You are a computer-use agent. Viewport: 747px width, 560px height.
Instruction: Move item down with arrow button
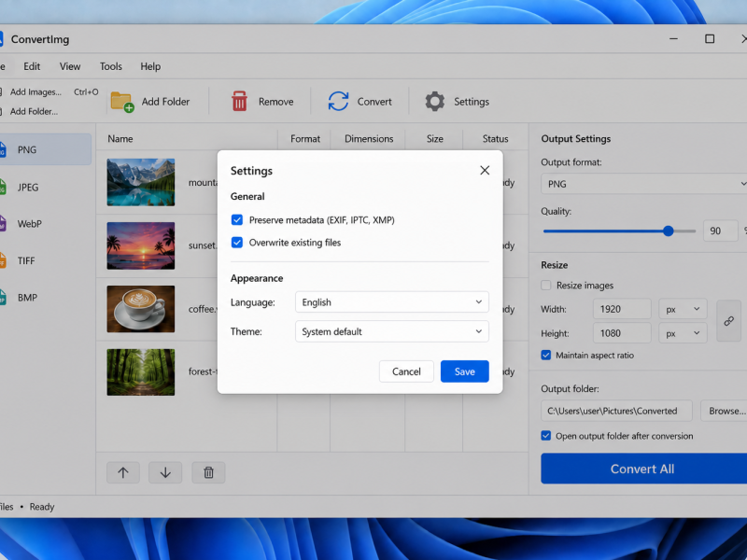(165, 472)
